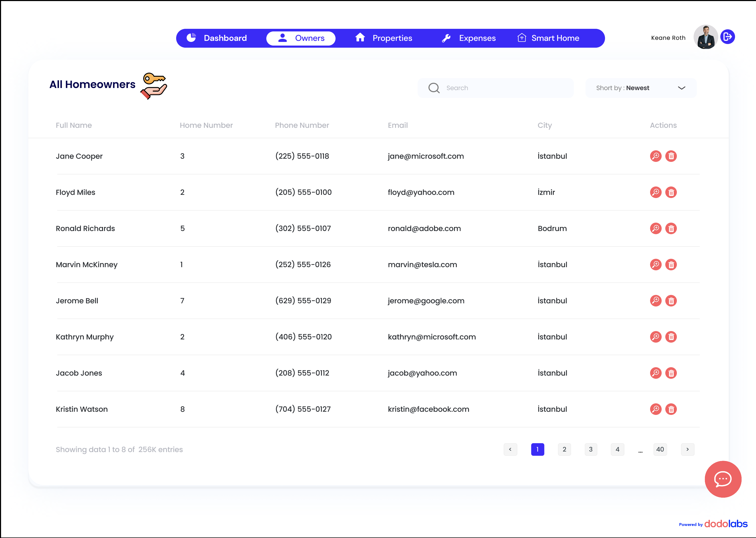The width and height of the screenshot is (756, 538).
Task: Click the search magnifier icon
Action: pyautogui.click(x=434, y=88)
